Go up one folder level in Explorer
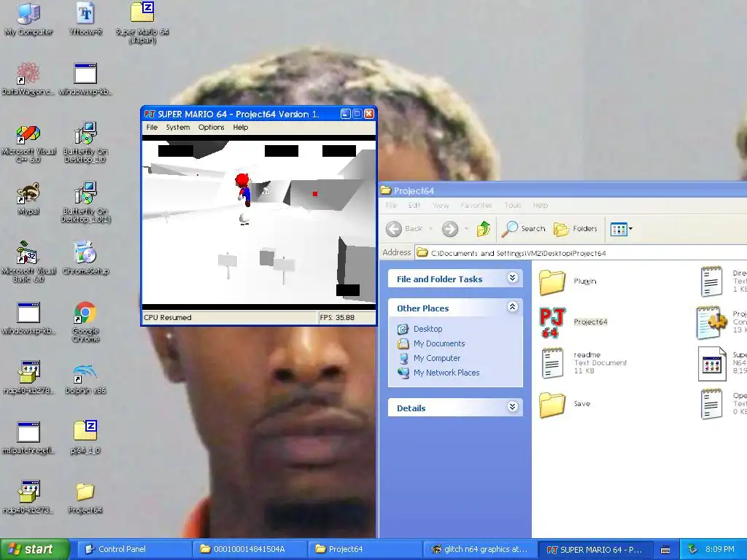 coord(483,229)
